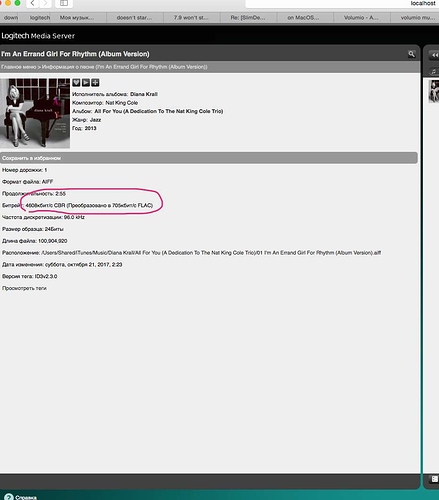Open search with the magnifier icon
The width and height of the screenshot is (439, 500).
(412, 54)
